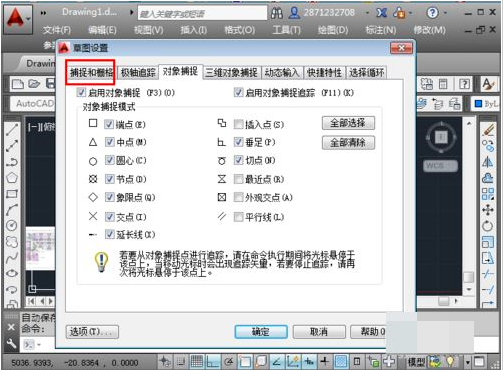This screenshot has width=503, height=370.
Task: Select the Rotate tool in modify toolbar
Action: click(x=488, y=226)
